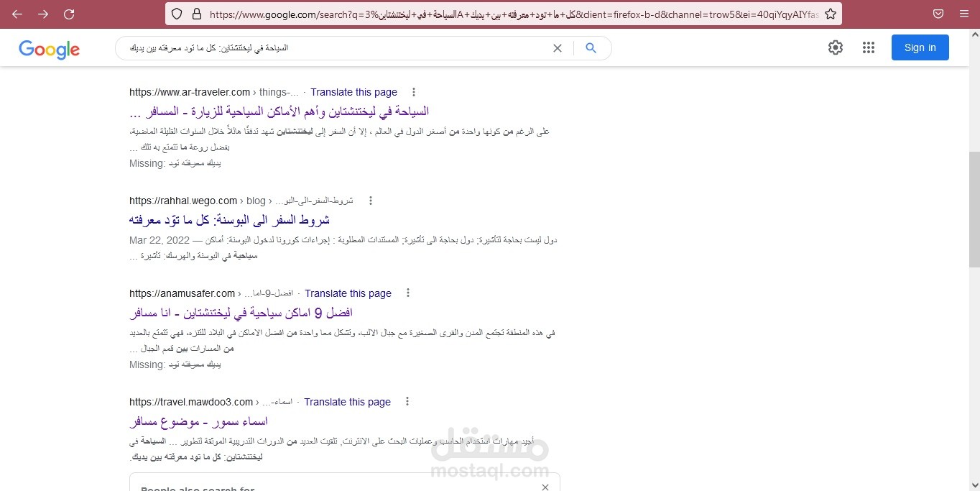The image size is (980, 491).
Task: Bookmark this page with the star icon
Action: (x=830, y=14)
